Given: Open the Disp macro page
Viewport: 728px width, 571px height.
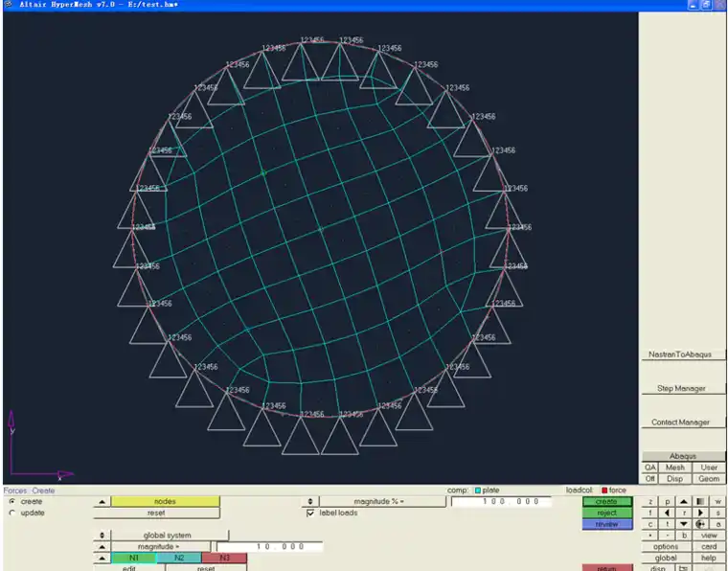Looking at the screenshot, I should coord(675,479).
